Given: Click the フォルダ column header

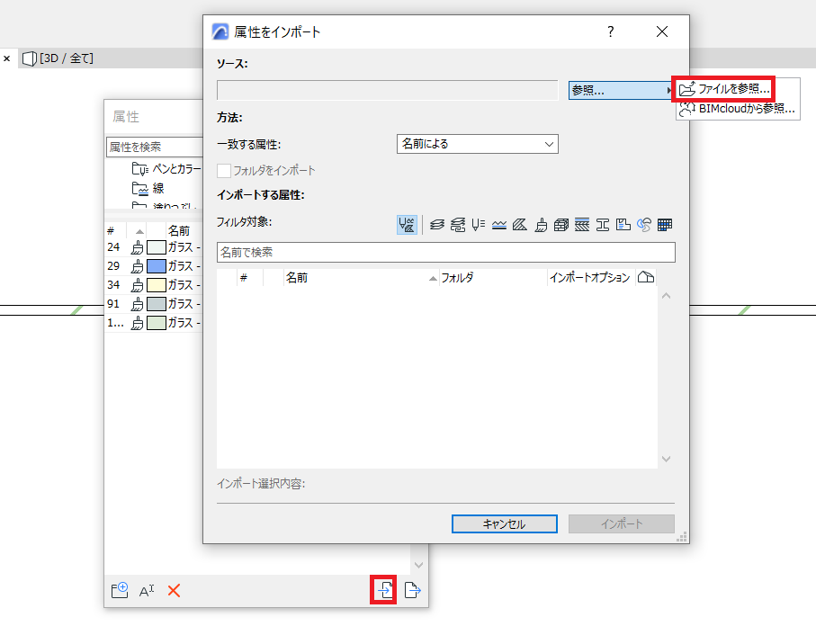Looking at the screenshot, I should click(x=492, y=277).
